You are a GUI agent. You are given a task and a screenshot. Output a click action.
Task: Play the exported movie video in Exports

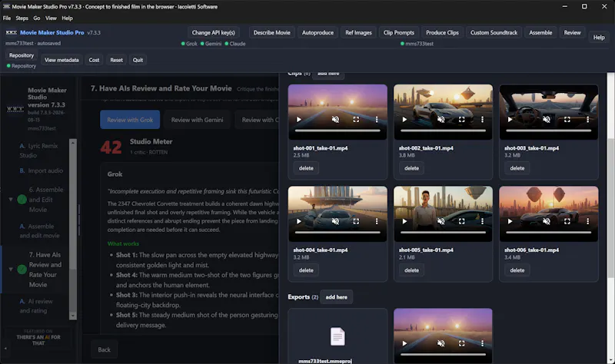[x=404, y=343]
